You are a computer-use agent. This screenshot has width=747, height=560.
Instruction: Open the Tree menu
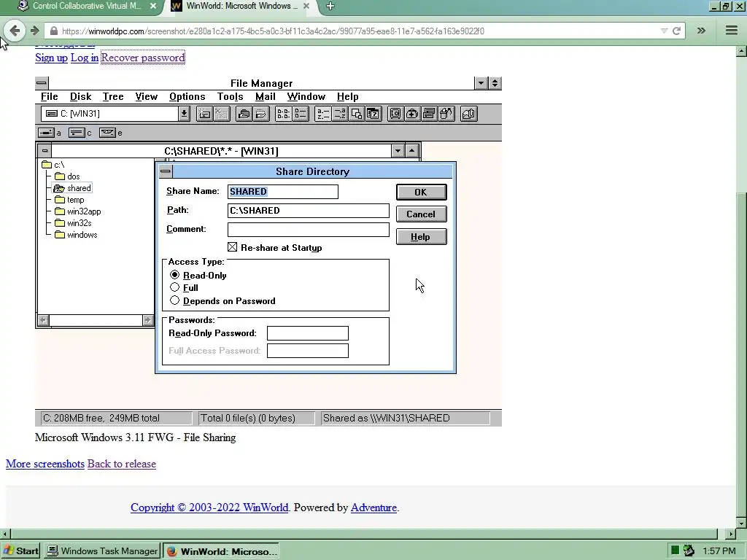coord(113,97)
